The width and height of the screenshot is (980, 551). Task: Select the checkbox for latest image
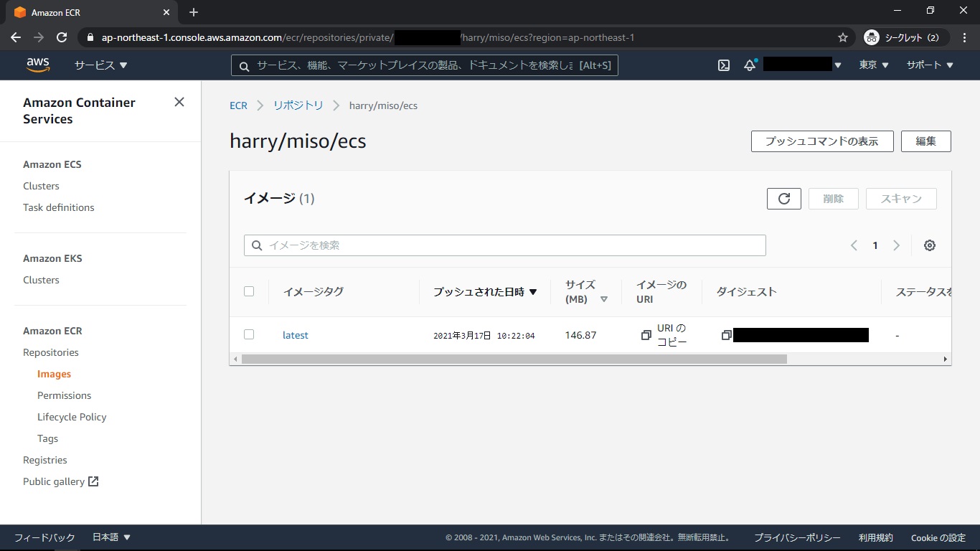[249, 334]
